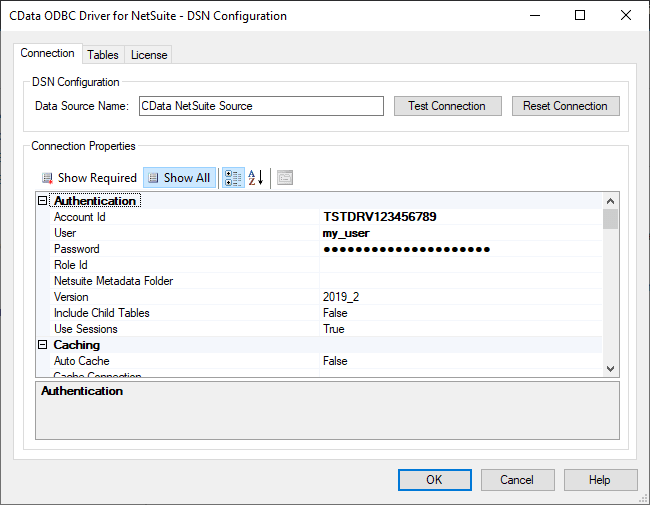650x505 pixels.
Task: Click the masked password value
Action: 406,249
